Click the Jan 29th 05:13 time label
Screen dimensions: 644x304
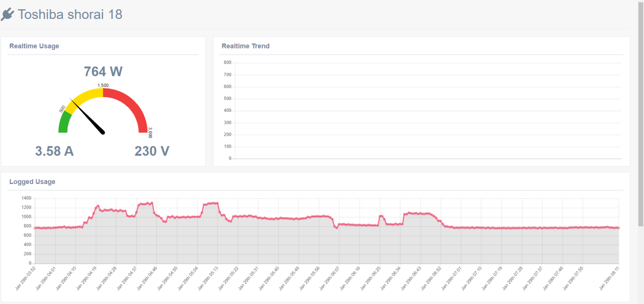[x=208, y=278]
